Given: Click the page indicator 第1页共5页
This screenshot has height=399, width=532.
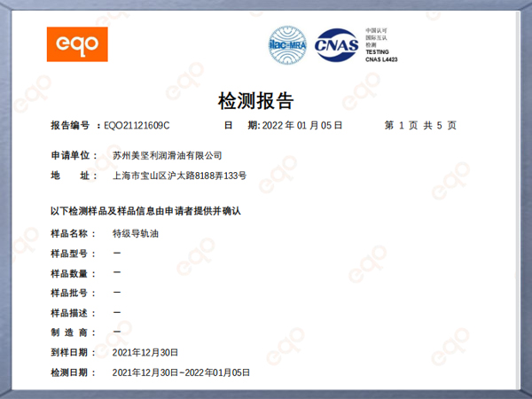Looking at the screenshot, I should 419,126.
